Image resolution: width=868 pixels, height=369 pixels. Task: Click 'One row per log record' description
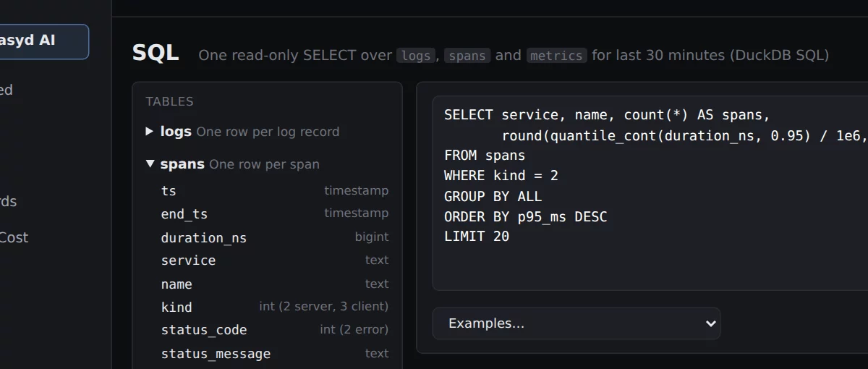pos(268,132)
